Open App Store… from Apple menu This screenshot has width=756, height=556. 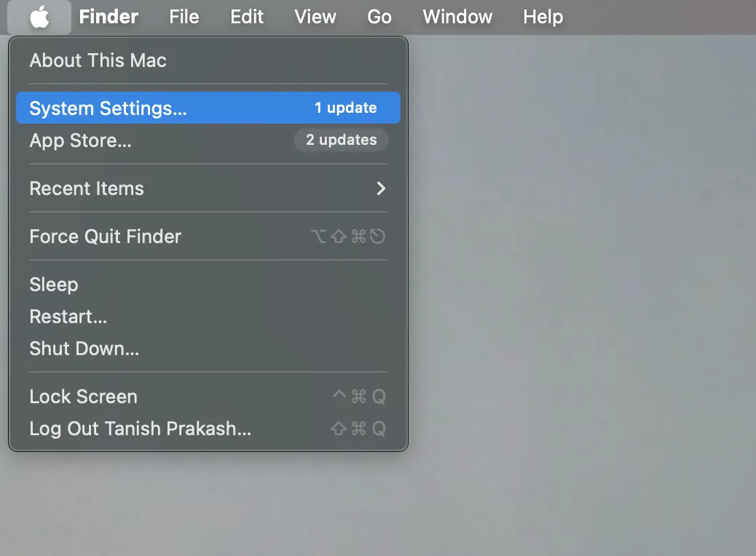(208, 140)
